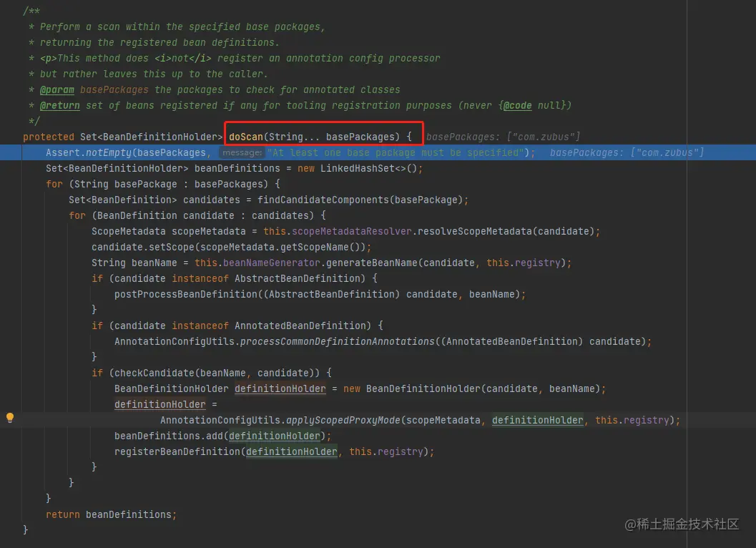The image size is (756, 548).
Task: Click 'return beanDefinitions;' statement
Action: [x=112, y=514]
